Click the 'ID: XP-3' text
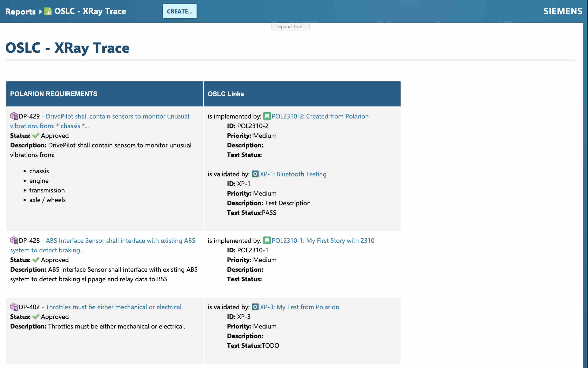Viewport: 588px width, 368px height. (x=238, y=316)
